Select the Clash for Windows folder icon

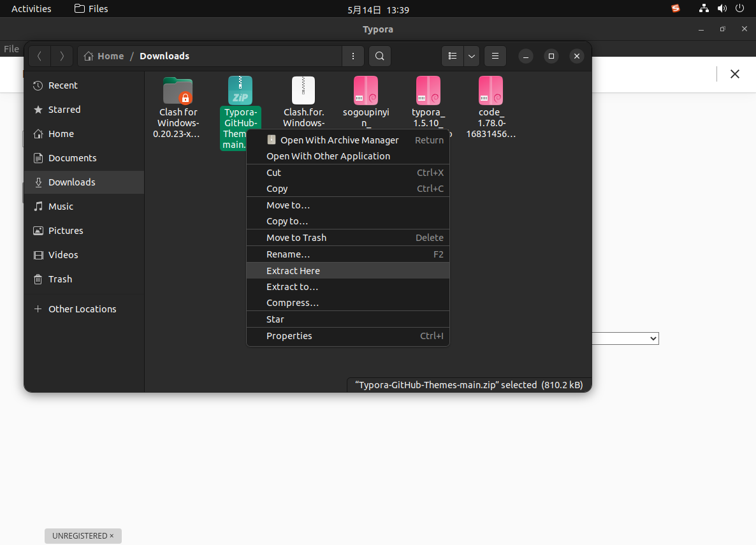click(178, 91)
